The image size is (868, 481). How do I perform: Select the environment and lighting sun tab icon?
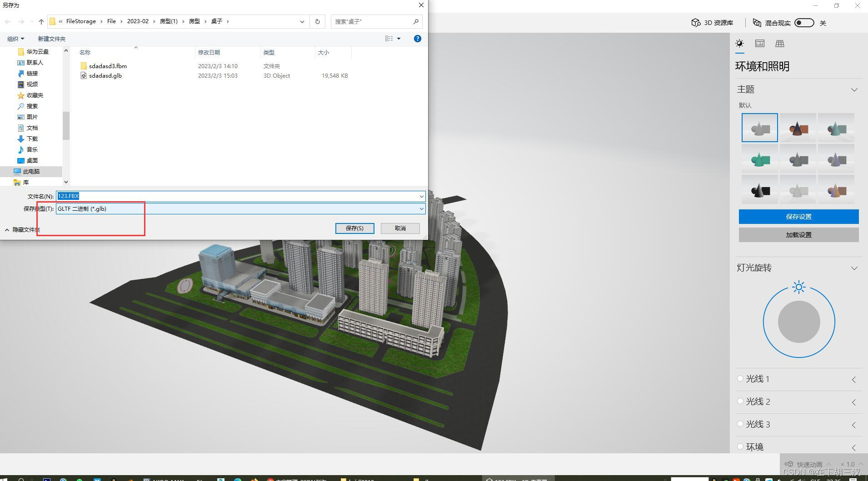pos(740,44)
